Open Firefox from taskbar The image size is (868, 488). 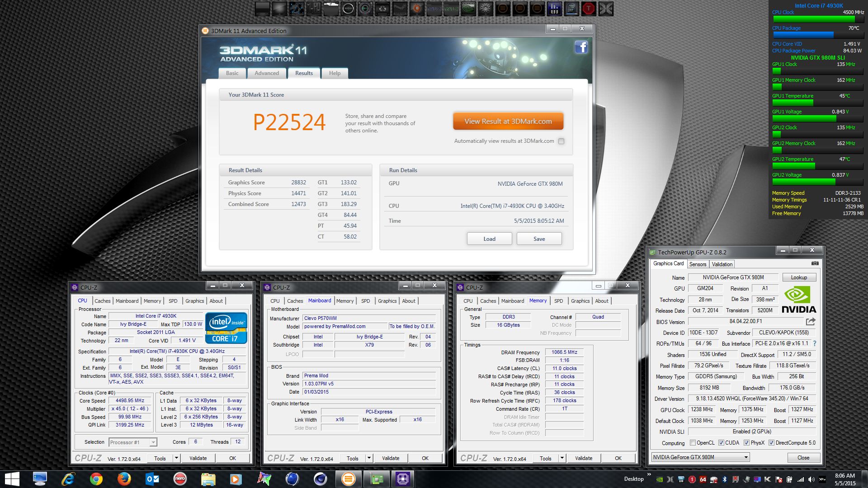pyautogui.click(x=124, y=479)
